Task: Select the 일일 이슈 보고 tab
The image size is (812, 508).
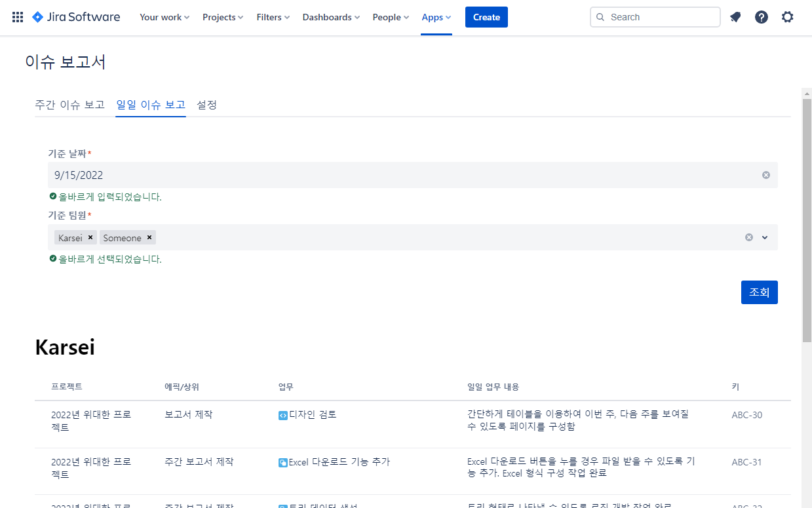Action: point(151,105)
